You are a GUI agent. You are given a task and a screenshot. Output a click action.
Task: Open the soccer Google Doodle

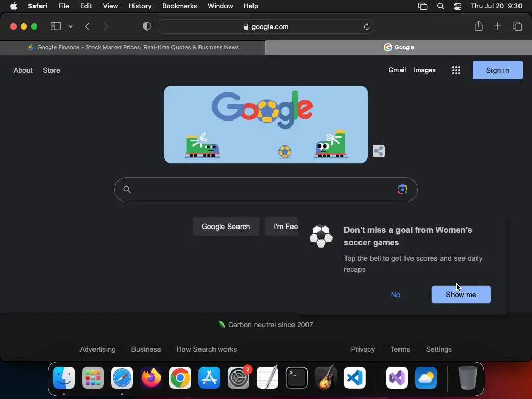point(265,125)
